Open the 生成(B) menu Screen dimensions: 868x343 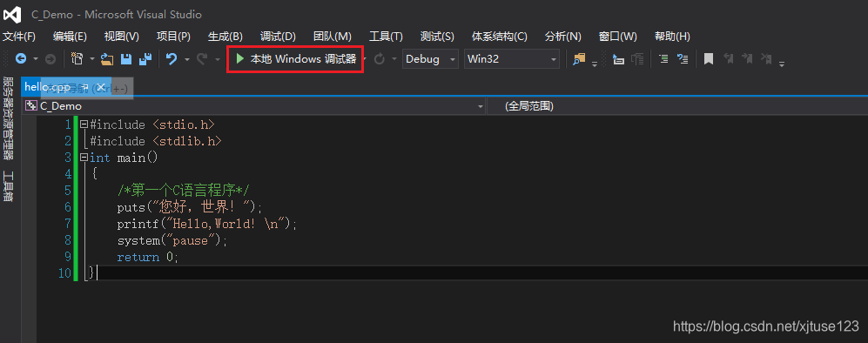coord(225,37)
